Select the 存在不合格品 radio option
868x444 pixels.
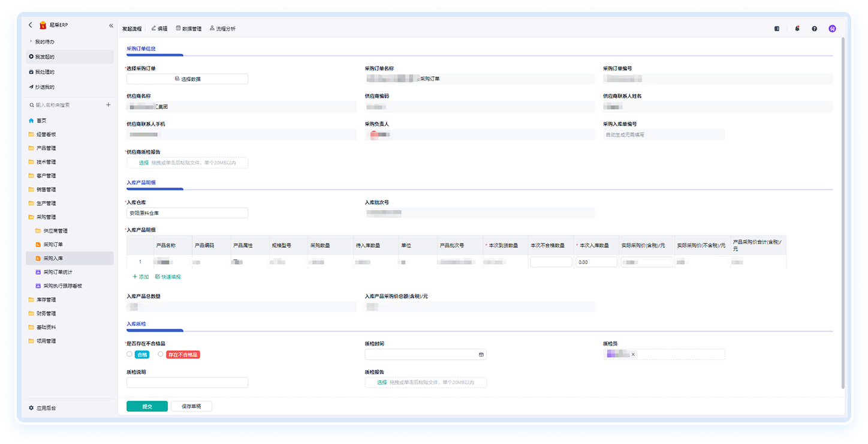click(161, 355)
